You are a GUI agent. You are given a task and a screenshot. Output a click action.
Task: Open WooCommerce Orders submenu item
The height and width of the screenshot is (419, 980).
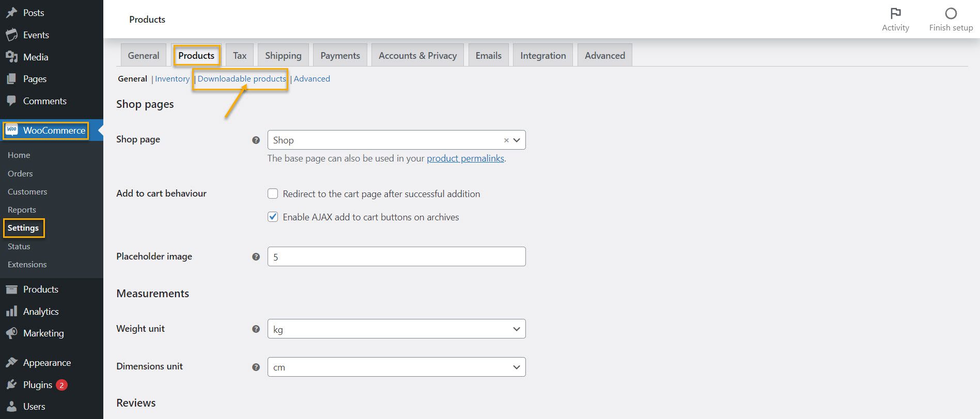point(20,173)
